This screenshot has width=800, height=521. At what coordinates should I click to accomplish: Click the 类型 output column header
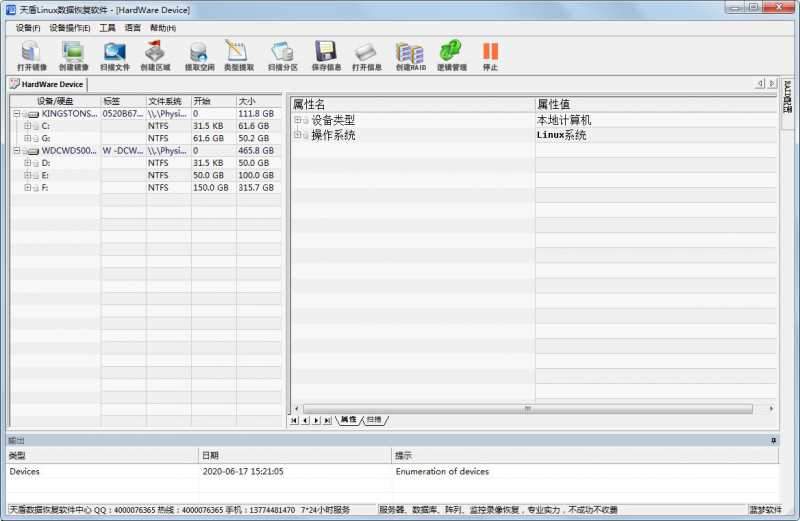tap(102, 456)
